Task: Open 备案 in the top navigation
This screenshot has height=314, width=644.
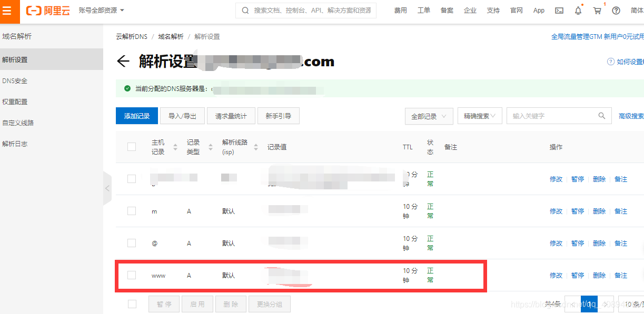Action: (447, 11)
